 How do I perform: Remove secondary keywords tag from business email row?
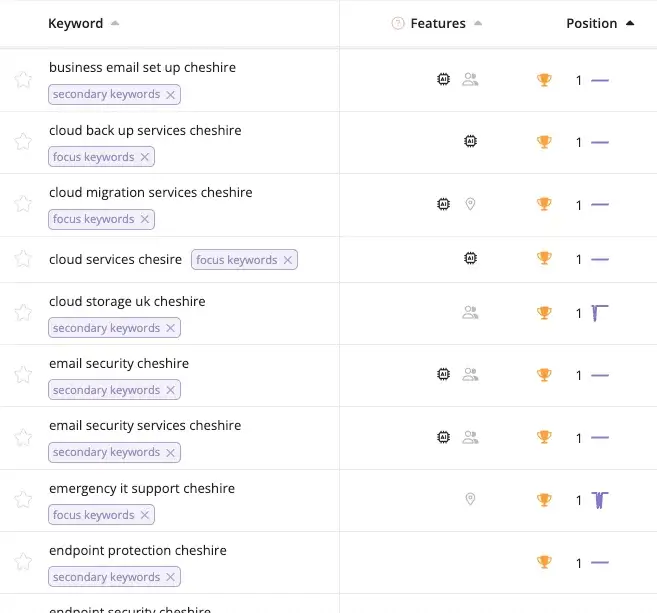click(x=171, y=94)
